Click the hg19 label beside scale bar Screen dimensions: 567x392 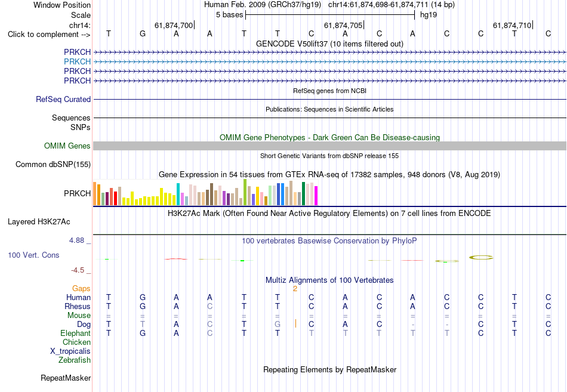click(x=429, y=15)
